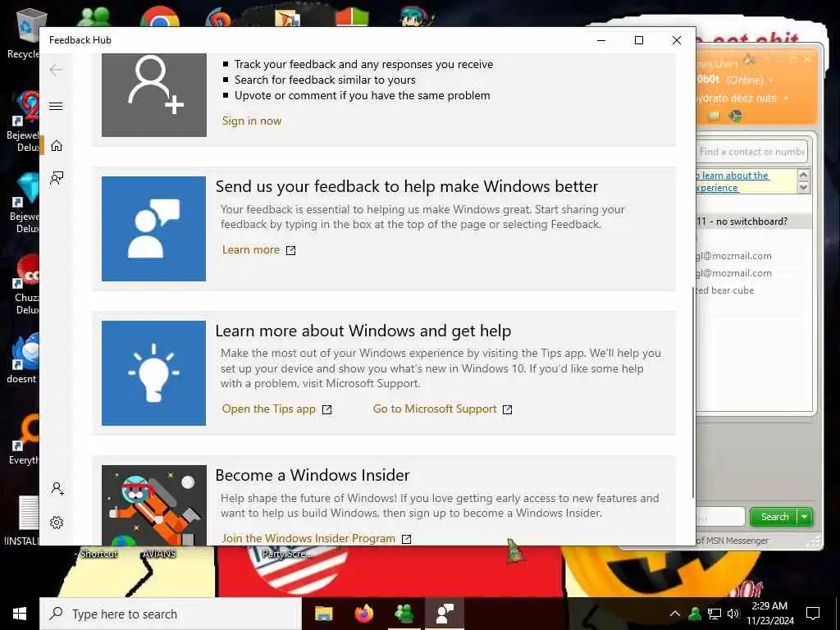Open the Action Center notifications icon
Image resolution: width=840 pixels, height=630 pixels.
click(x=813, y=614)
